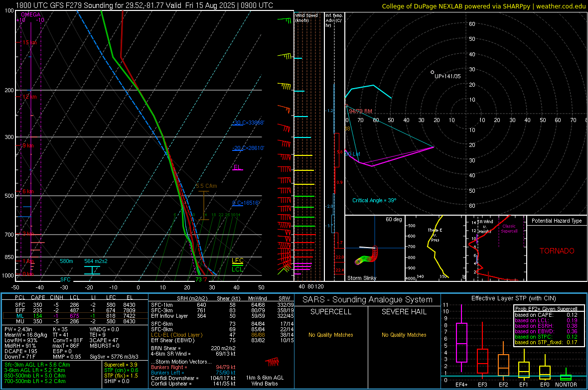Select the 'Bunkers Left =' storm motion label
The width and height of the screenshot is (588, 390).
(x=167, y=373)
